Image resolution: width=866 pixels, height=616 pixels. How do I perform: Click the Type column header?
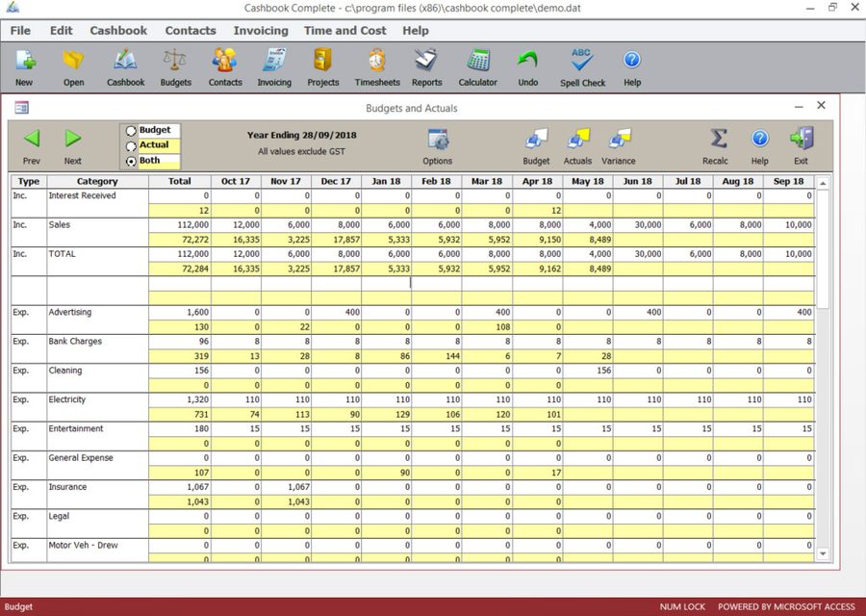coord(29,181)
